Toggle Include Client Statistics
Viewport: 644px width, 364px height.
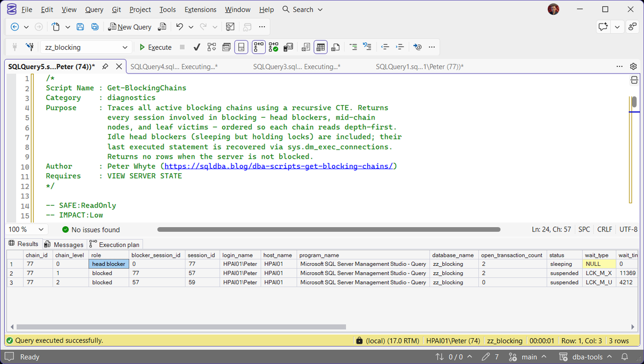point(288,47)
